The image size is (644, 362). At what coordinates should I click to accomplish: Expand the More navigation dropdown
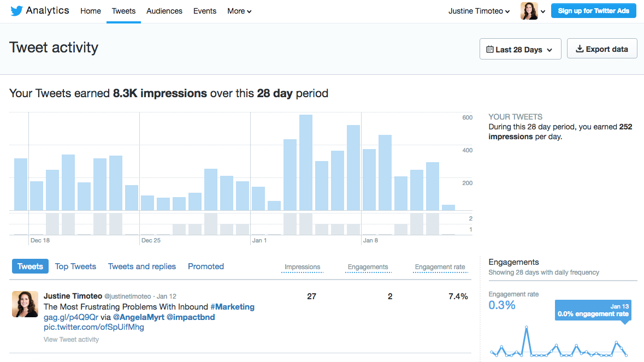(x=239, y=11)
